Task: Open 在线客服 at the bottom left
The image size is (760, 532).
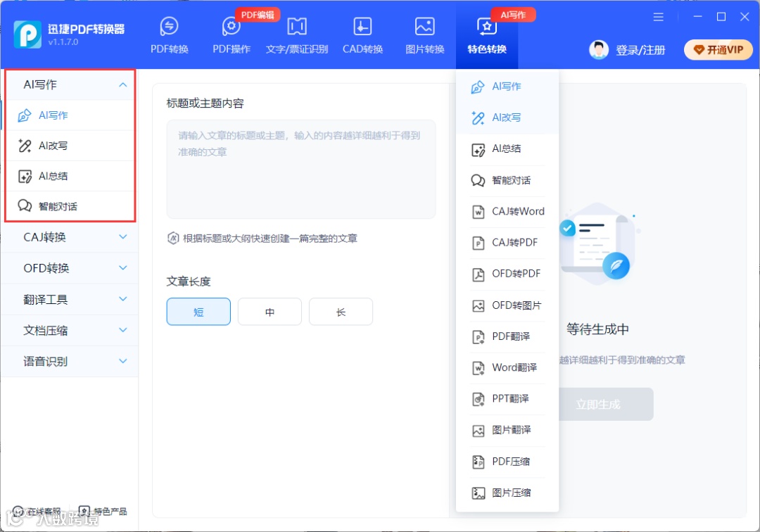Action: click(x=37, y=512)
